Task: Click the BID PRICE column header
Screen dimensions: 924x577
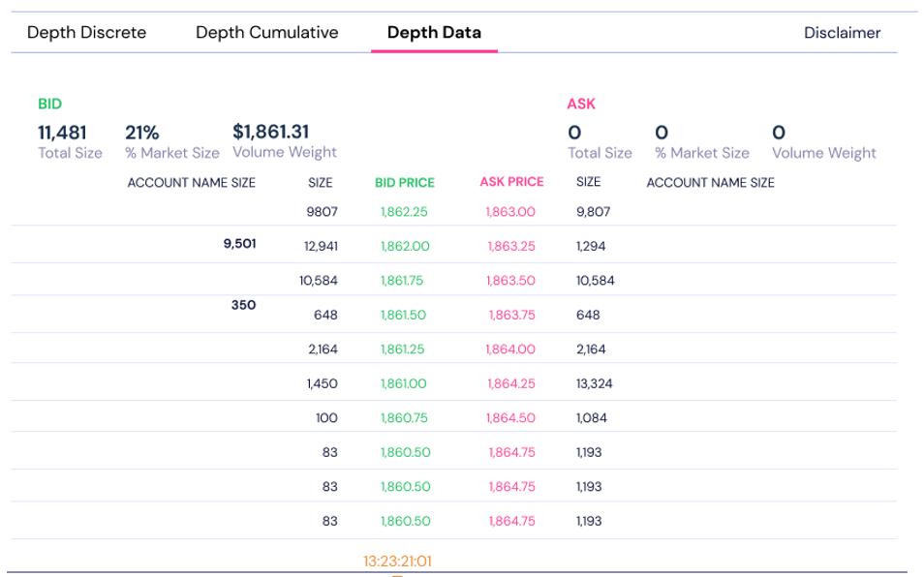Action: [405, 183]
